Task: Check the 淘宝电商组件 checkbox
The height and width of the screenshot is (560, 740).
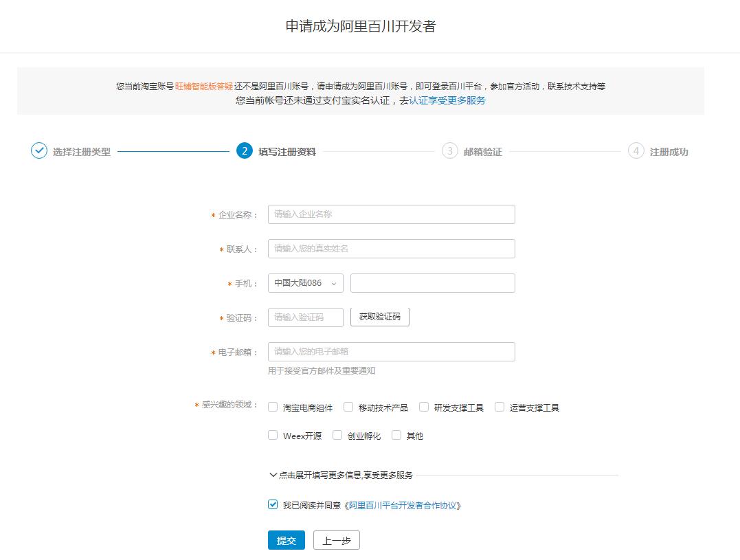Action: point(273,407)
